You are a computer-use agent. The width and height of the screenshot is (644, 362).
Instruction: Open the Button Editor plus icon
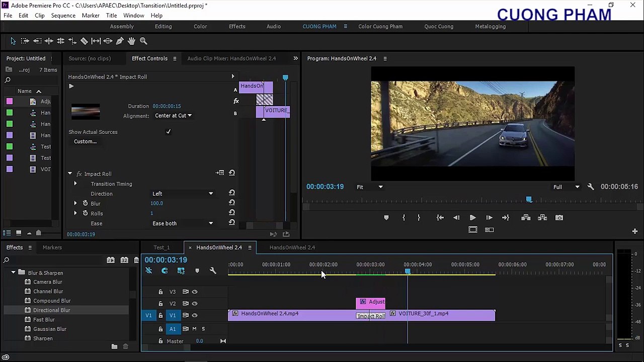pyautogui.click(x=635, y=231)
